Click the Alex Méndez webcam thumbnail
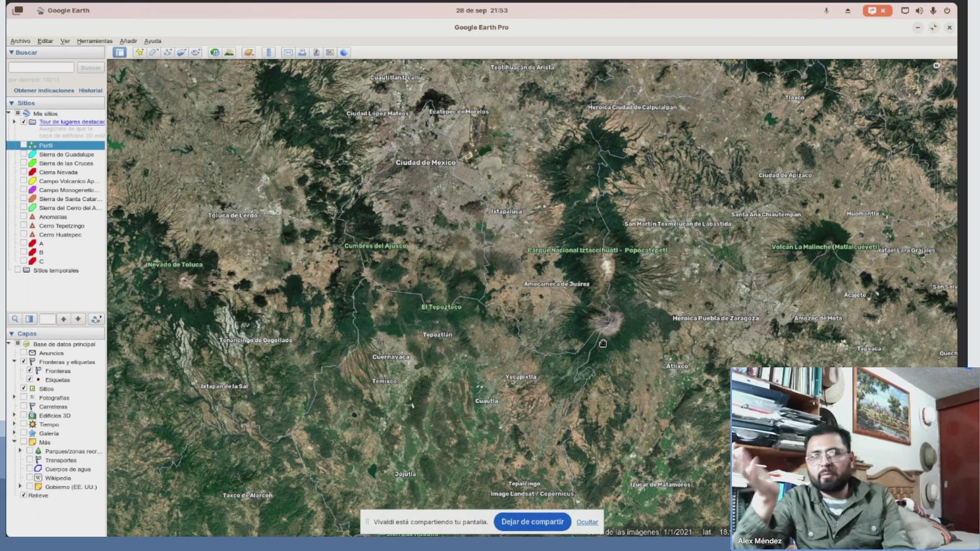Viewport: 980px width, 551px height. pyautogui.click(x=855, y=458)
